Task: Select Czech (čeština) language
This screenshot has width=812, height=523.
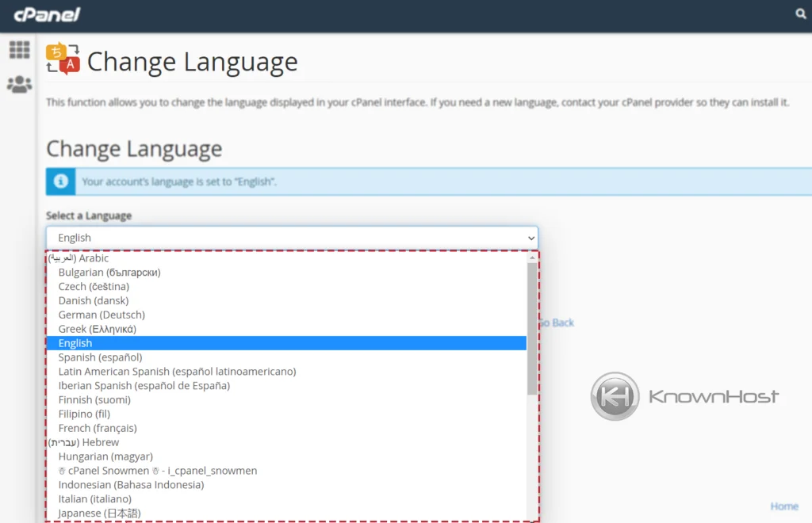Action: [286, 287]
